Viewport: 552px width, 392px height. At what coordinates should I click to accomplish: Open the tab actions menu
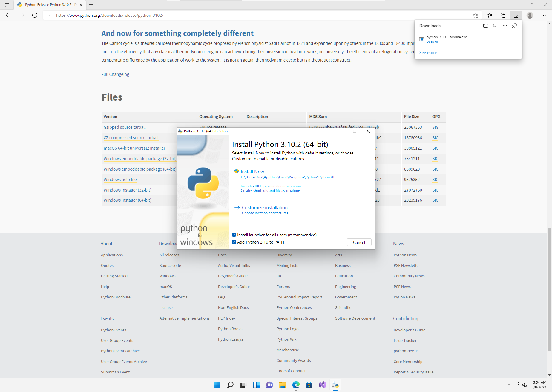[x=7, y=5]
